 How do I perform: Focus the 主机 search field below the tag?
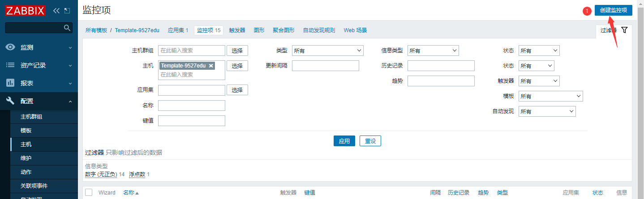(x=192, y=75)
